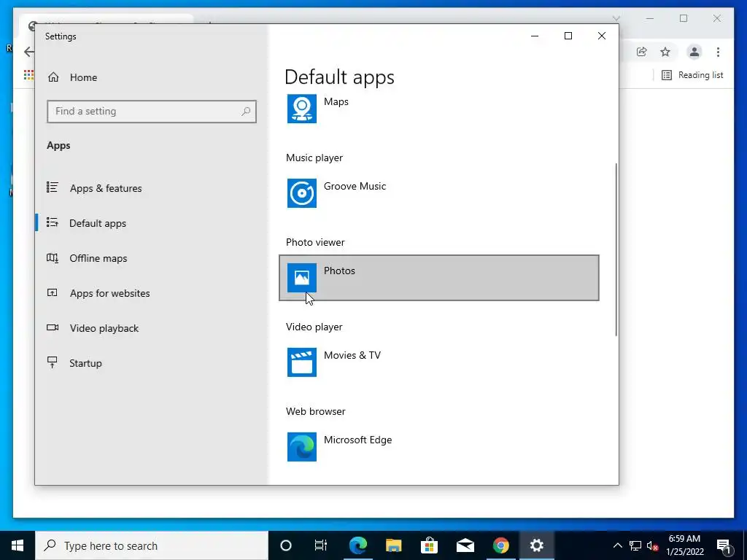
Task: Open Chrome Reading list
Action: 692,75
